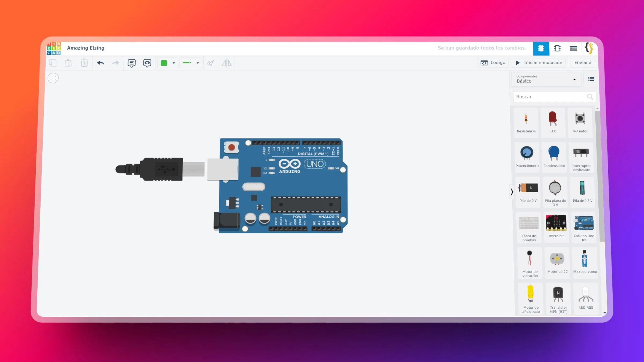The height and width of the screenshot is (362, 644).
Task: Click the components panel scrollbar
Action: point(600,176)
